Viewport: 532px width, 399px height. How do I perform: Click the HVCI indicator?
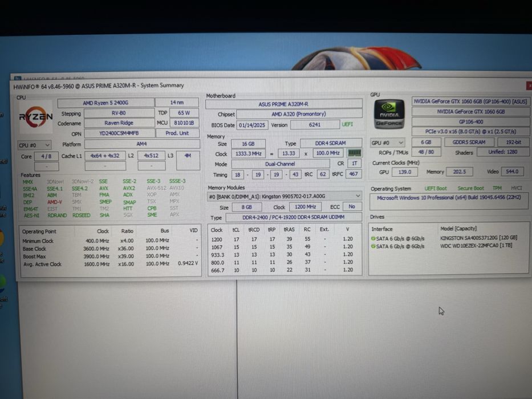pyautogui.click(x=517, y=188)
